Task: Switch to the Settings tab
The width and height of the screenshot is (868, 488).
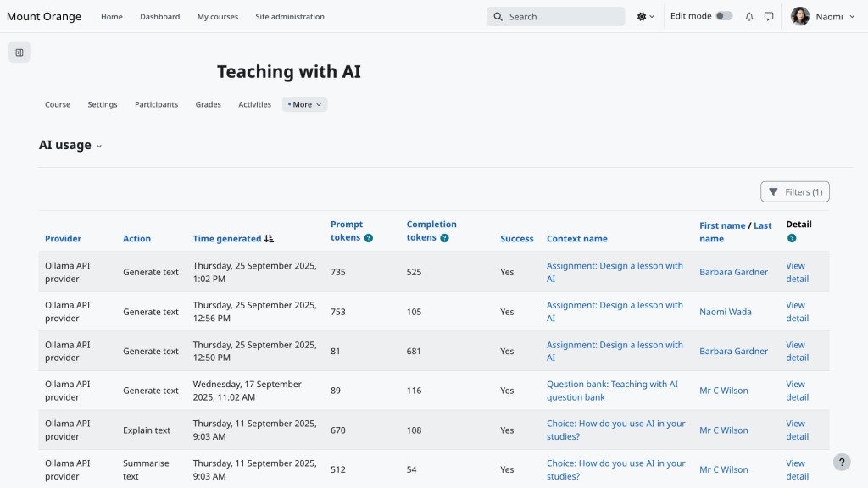Action: pos(103,104)
